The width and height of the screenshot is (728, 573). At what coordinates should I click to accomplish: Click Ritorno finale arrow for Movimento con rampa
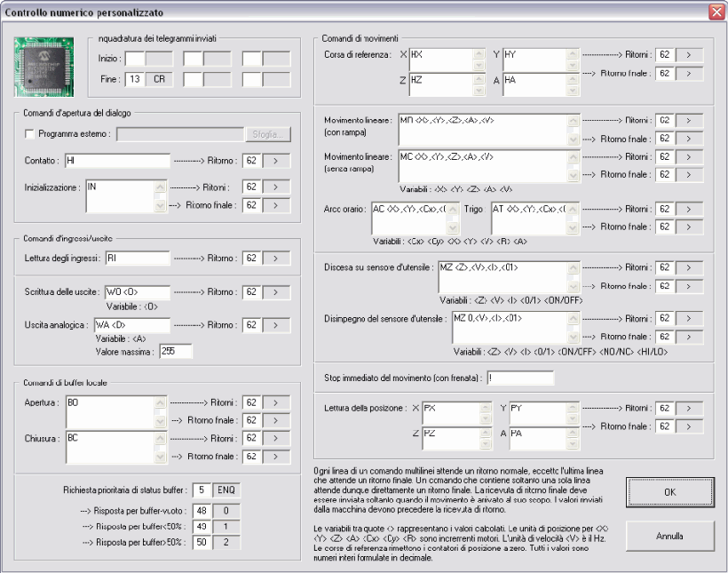[689, 139]
